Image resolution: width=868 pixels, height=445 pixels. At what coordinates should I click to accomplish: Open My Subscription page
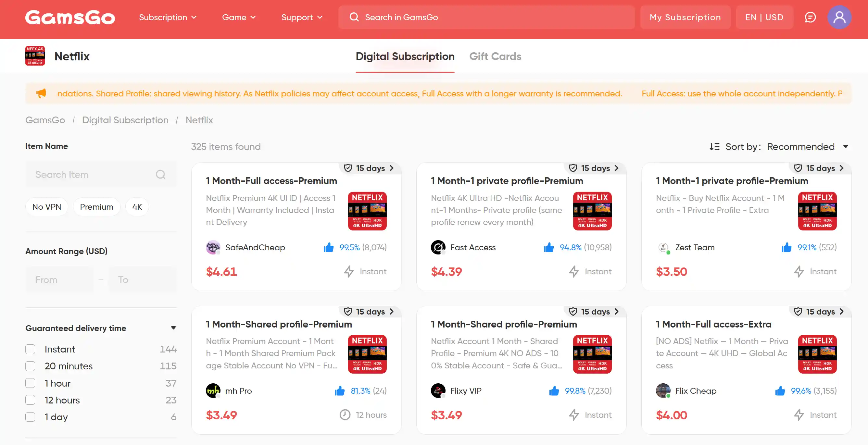point(685,17)
